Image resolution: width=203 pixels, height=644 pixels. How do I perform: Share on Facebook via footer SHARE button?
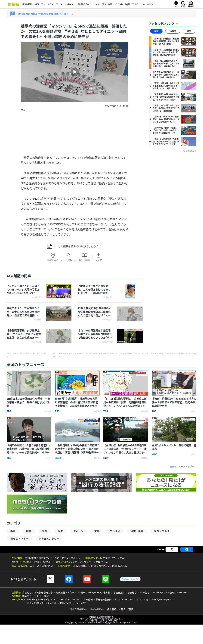pos(187,549)
